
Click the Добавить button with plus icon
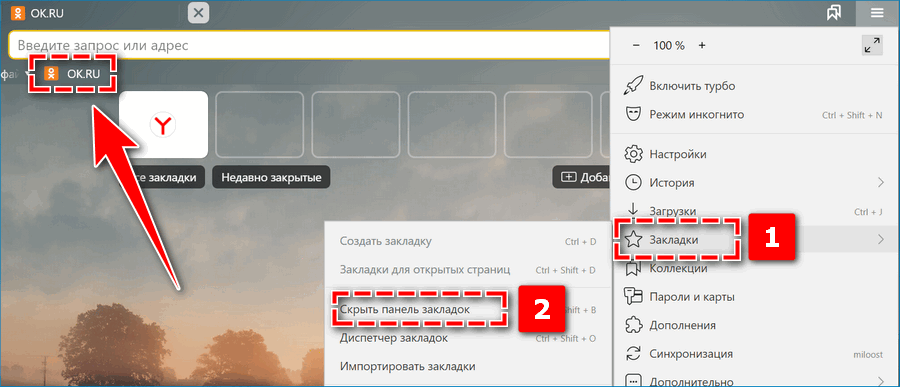click(581, 177)
